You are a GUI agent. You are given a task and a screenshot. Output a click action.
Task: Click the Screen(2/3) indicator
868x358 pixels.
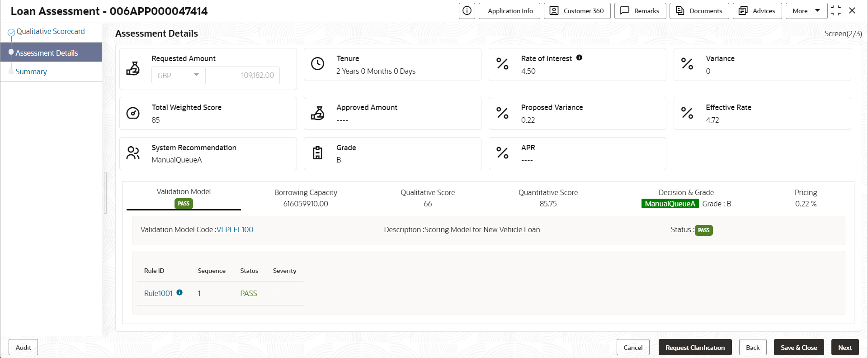click(843, 34)
